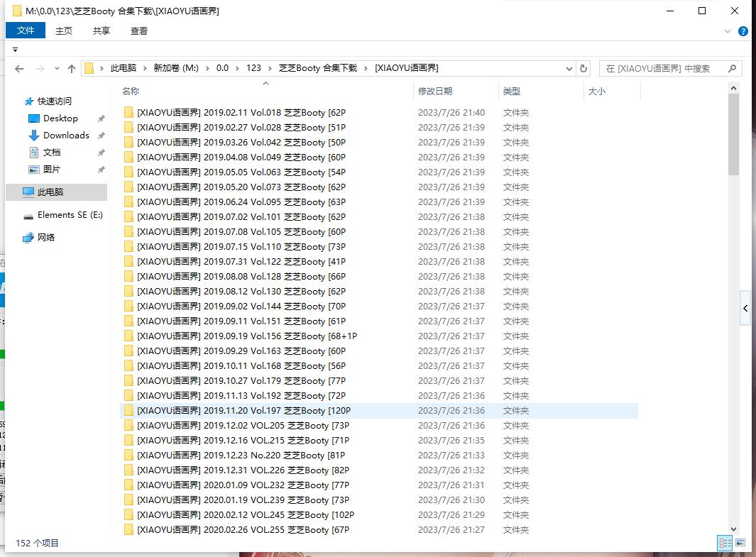The image size is (756, 557).
Task: Click the Forward navigation arrow
Action: pos(40,68)
